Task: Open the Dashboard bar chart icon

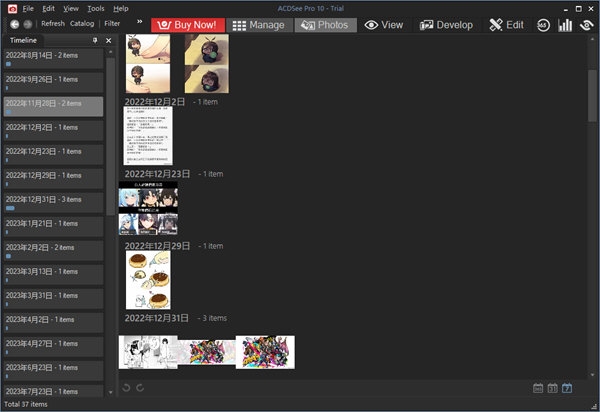Action: (565, 25)
